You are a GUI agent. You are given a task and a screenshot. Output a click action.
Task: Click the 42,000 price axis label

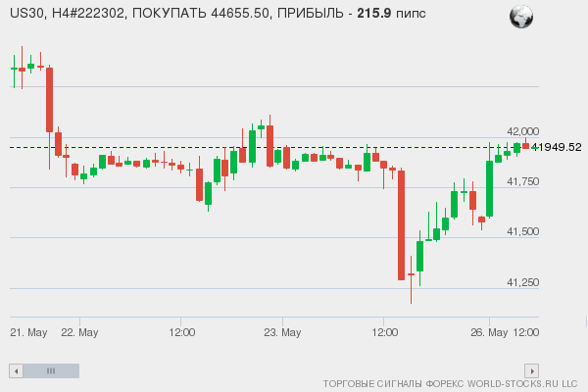522,131
